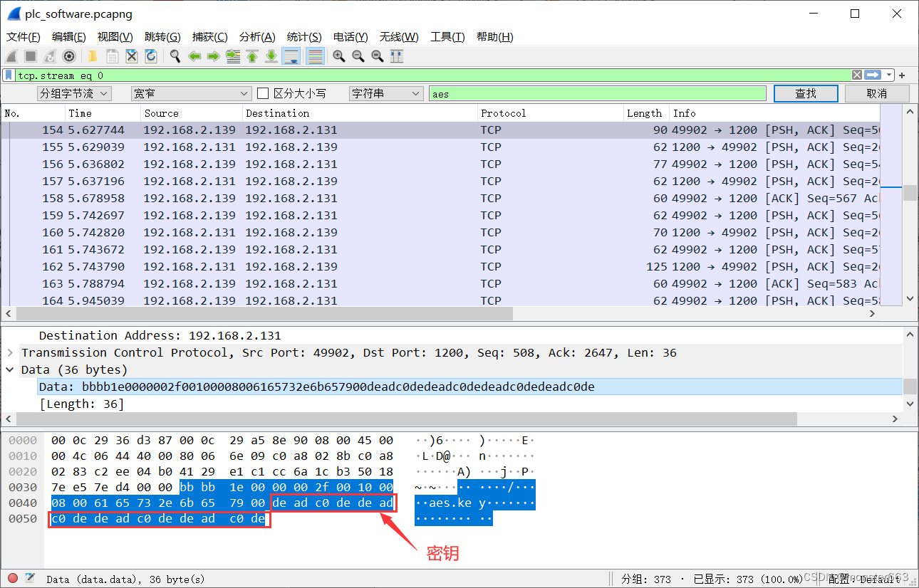Screen dimensions: 919x588
Task: Click the resize columns icon
Action: click(397, 56)
